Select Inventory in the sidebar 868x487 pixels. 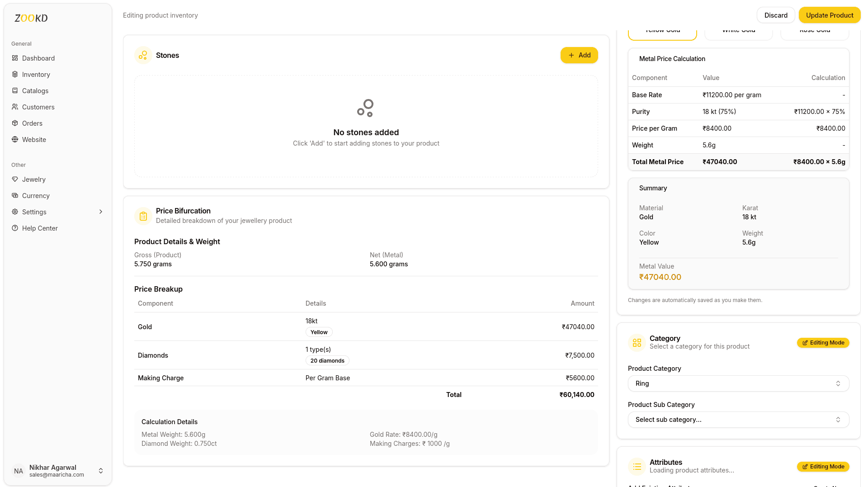point(36,74)
